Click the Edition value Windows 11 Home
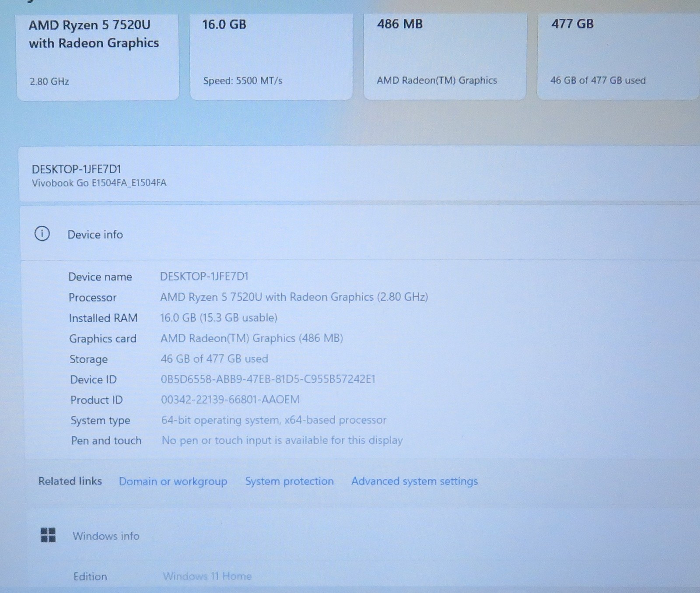The image size is (700, 593). (207, 576)
